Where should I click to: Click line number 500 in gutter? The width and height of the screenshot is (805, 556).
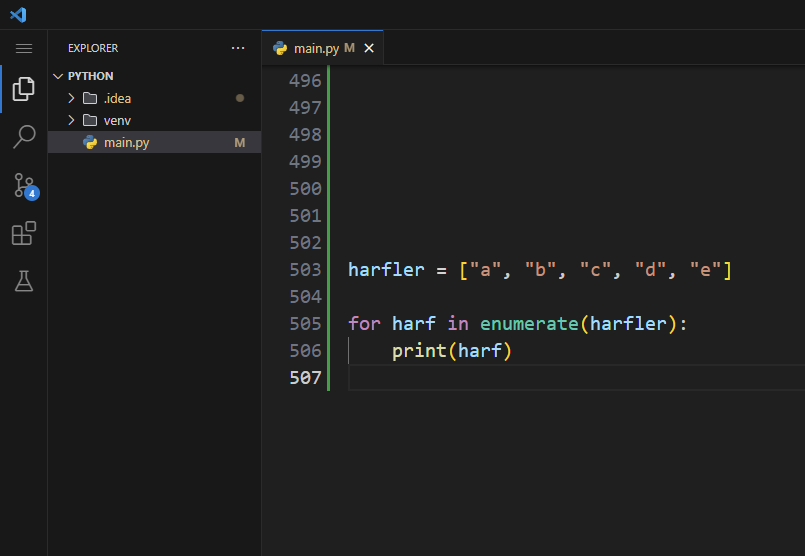tap(305, 188)
